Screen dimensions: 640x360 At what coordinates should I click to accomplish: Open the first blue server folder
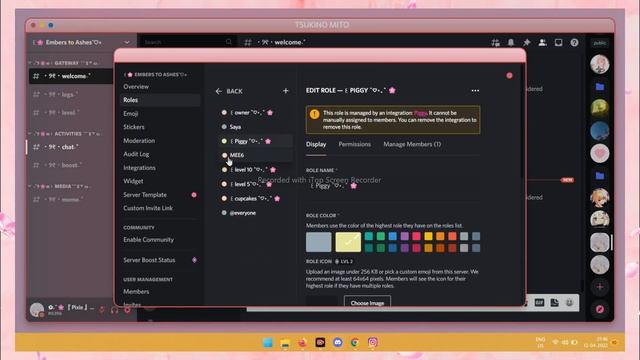(x=600, y=87)
